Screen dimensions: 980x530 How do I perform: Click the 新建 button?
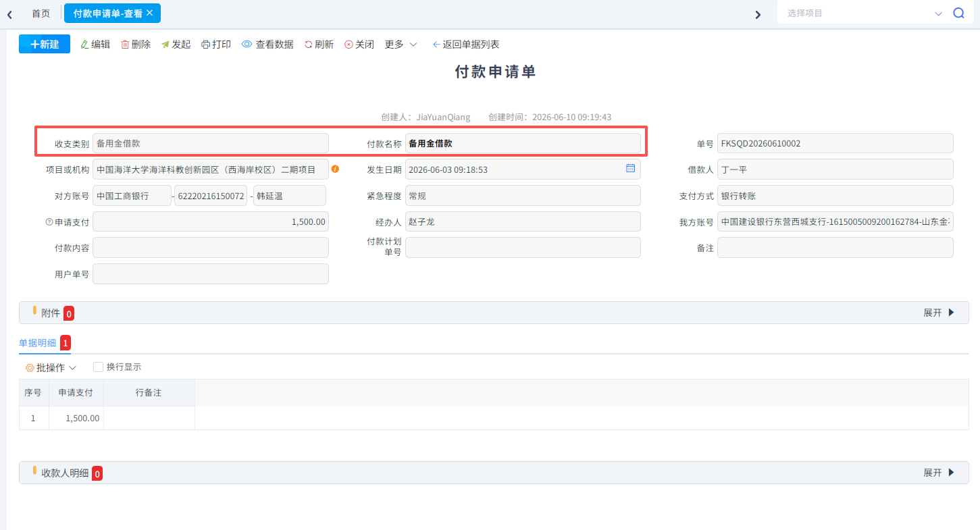(x=45, y=44)
